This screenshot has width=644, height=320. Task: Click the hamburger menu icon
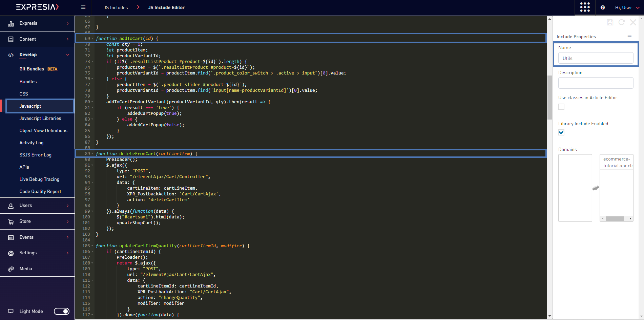click(83, 7)
